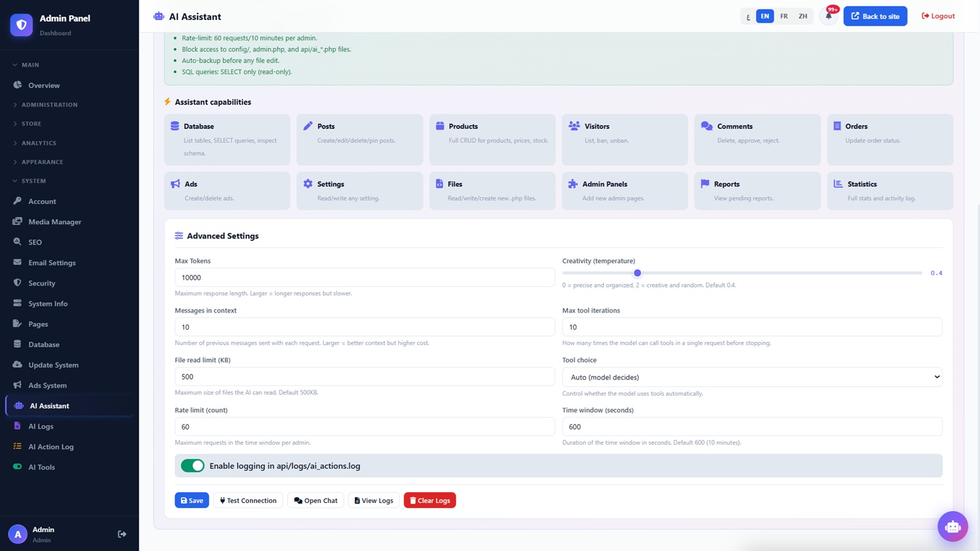The height and width of the screenshot is (551, 980).
Task: Click the Ads megaphone capability icon
Action: point(175,183)
